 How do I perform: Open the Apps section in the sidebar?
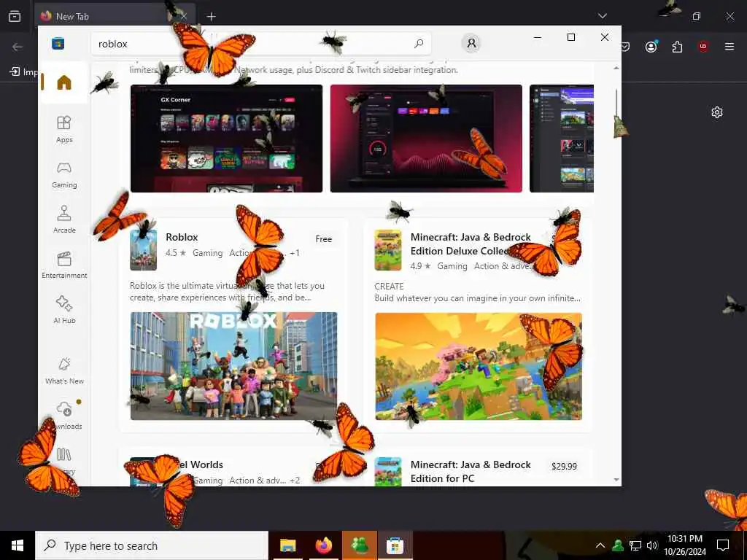point(64,129)
